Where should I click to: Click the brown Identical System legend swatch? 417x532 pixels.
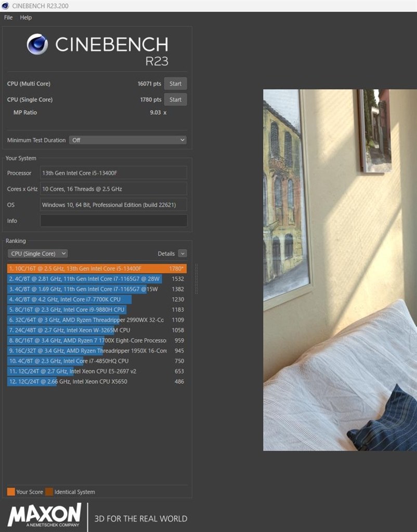[x=49, y=491]
